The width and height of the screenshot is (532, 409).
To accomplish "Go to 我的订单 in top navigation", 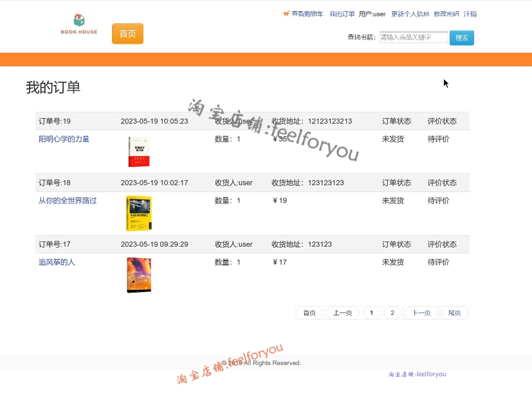I will 342,14.
